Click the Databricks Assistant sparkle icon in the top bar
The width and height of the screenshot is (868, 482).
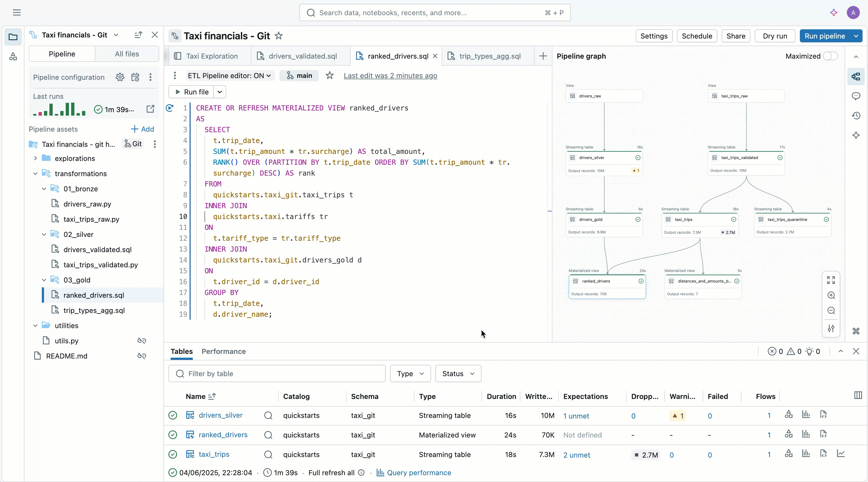(834, 13)
